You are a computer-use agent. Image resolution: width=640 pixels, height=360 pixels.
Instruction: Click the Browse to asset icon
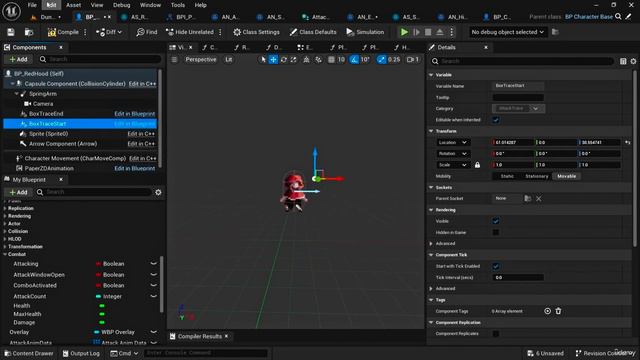29,32
